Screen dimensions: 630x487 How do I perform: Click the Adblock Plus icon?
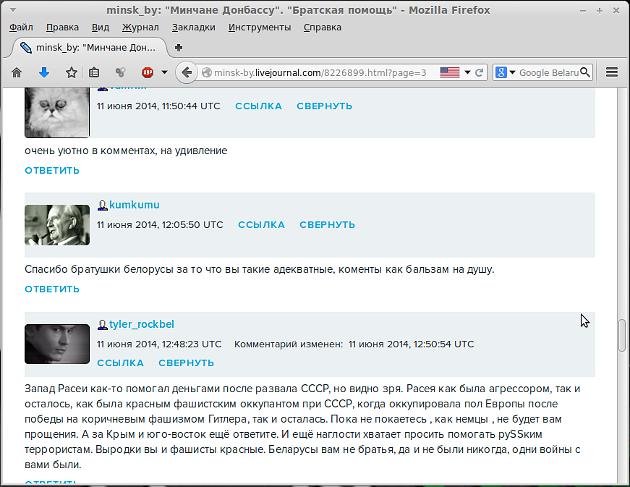pyautogui.click(x=148, y=72)
